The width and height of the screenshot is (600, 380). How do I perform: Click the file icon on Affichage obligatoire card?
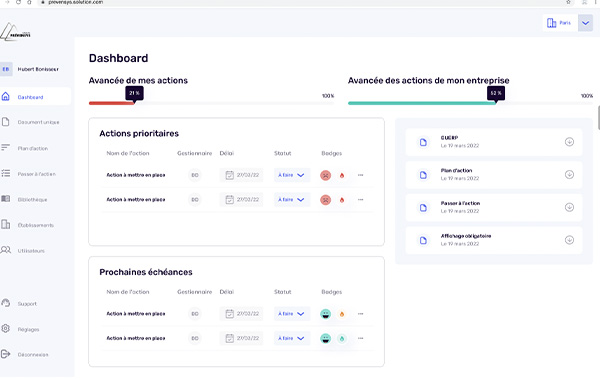point(423,240)
